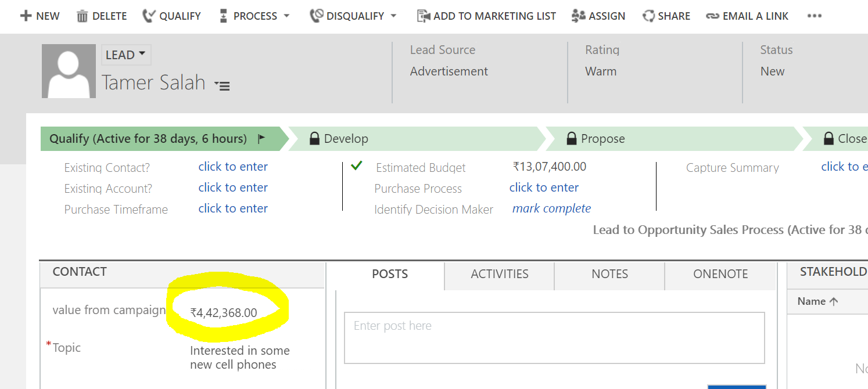Open the OneNote tab
Screen dimensions: 868x389
coord(720,274)
